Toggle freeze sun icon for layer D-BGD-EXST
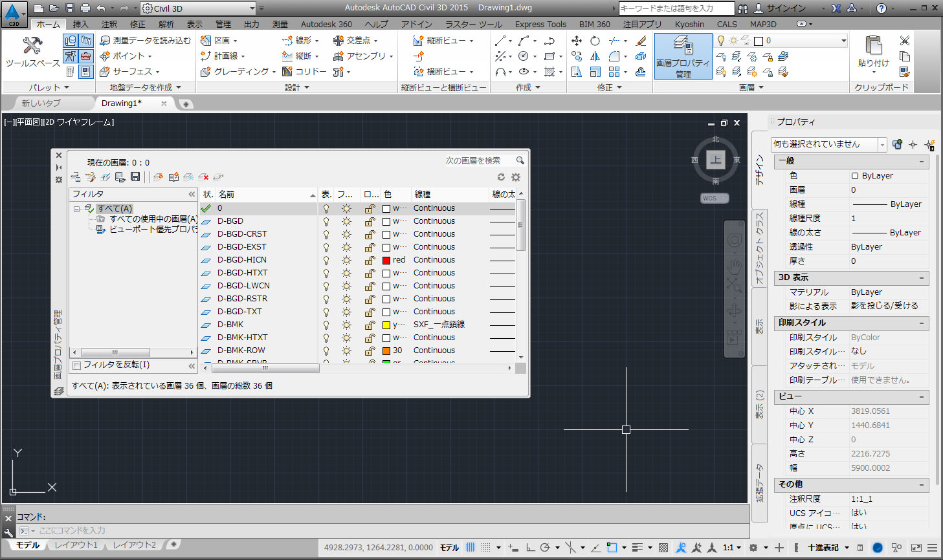This screenshot has height=560, width=943. [347, 247]
